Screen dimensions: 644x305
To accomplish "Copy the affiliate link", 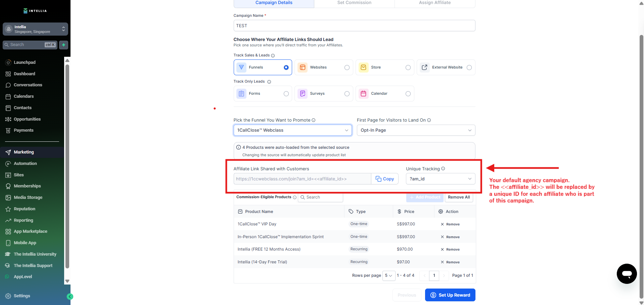I will 385,179.
